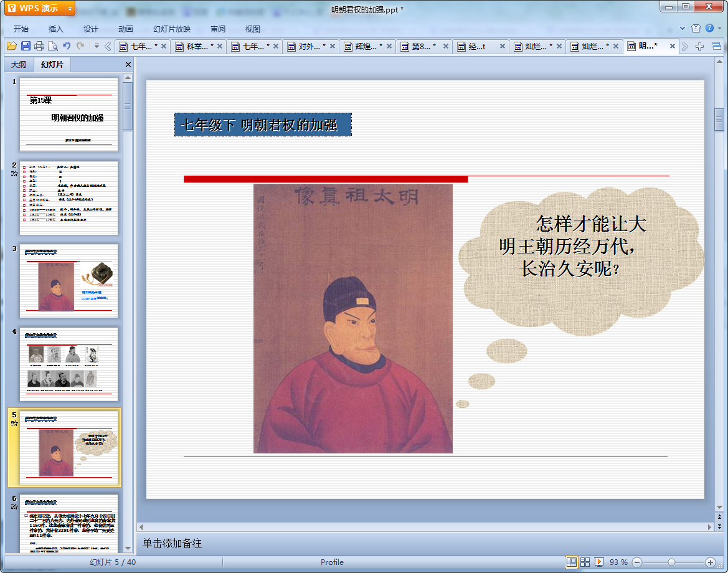This screenshot has width=728, height=573.
Task: Select the 明太祖真像 portrait image
Action: [x=353, y=318]
